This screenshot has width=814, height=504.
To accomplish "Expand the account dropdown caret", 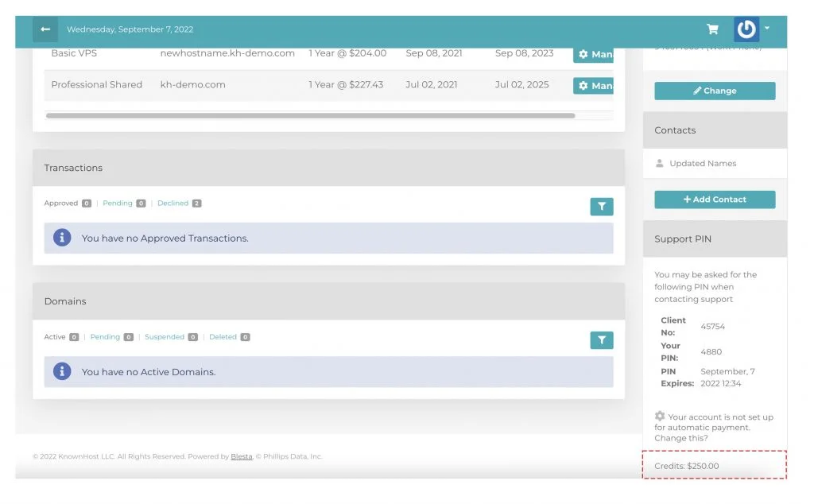I will click(767, 28).
